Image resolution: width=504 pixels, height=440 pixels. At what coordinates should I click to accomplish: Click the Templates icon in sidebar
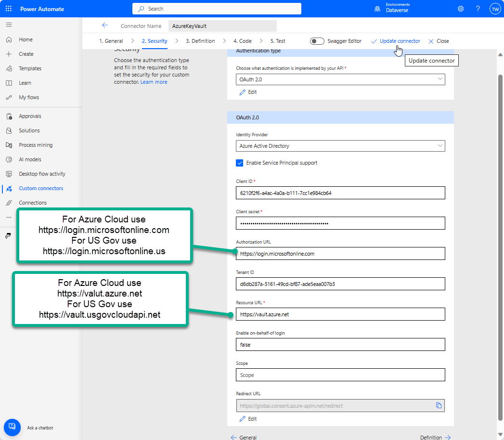[9, 68]
